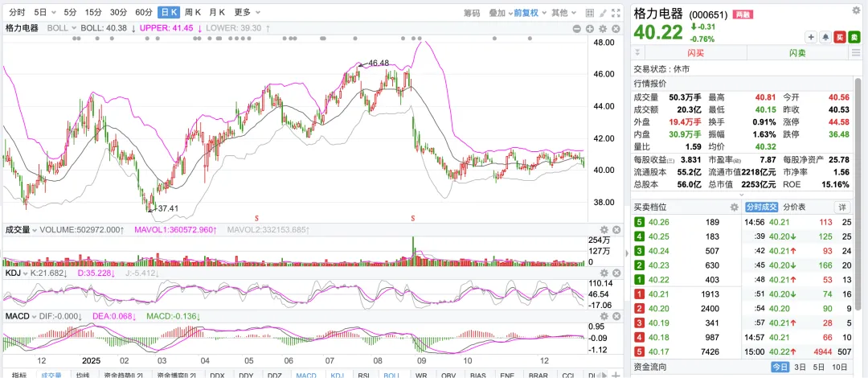Click buy level 1 price 40.21

[x=658, y=294]
